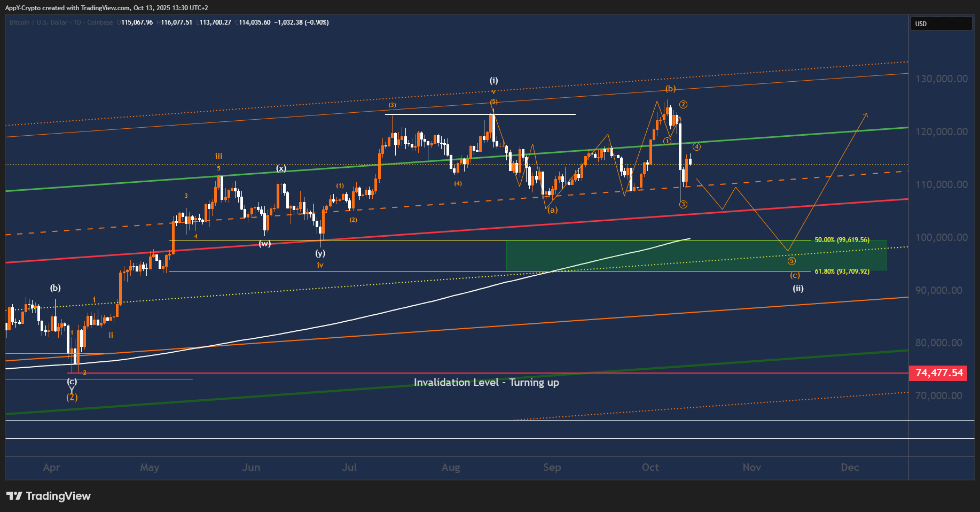The width and height of the screenshot is (980, 512).
Task: Click the Bitcoin / U.S. Dollar symbol title
Action: point(61,22)
